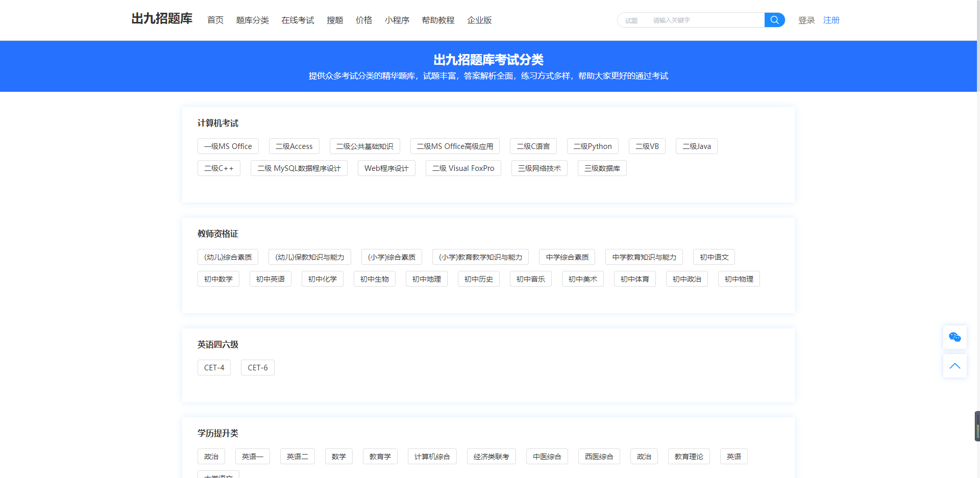The width and height of the screenshot is (980, 478).
Task: Select the 初中政治 tag
Action: tap(687, 279)
